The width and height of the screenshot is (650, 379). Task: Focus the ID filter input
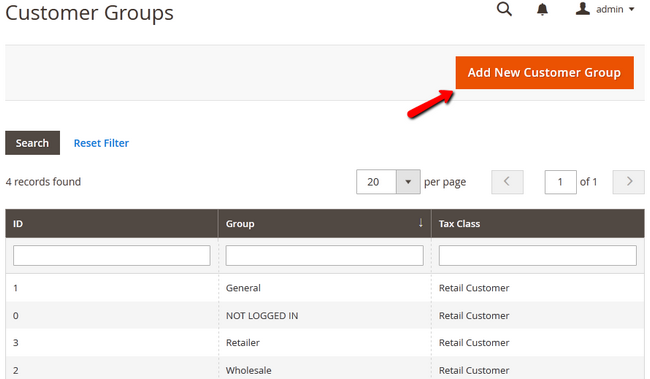pos(112,255)
